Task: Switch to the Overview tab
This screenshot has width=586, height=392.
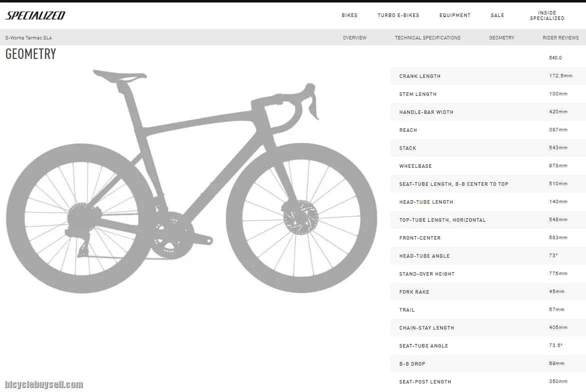Action: coord(354,38)
